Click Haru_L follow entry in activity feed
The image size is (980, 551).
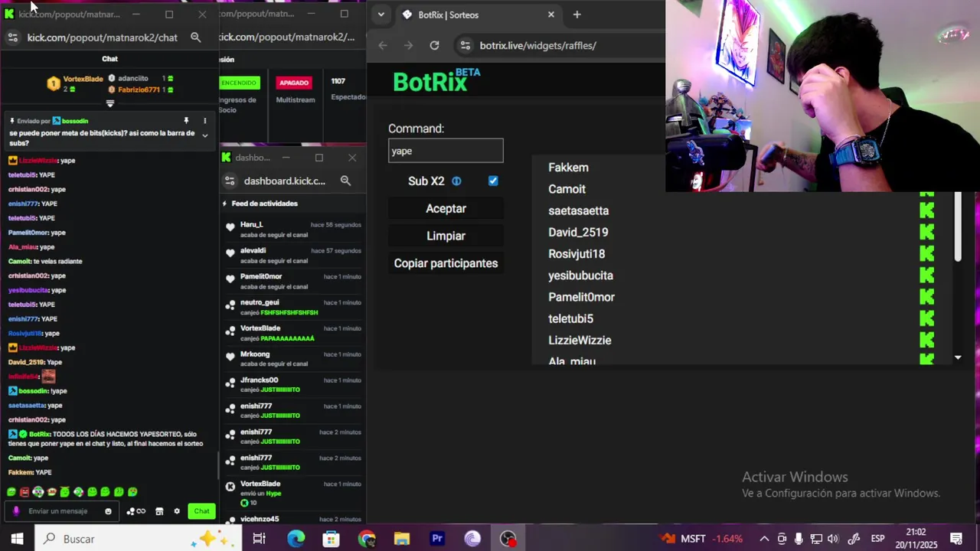click(x=292, y=230)
